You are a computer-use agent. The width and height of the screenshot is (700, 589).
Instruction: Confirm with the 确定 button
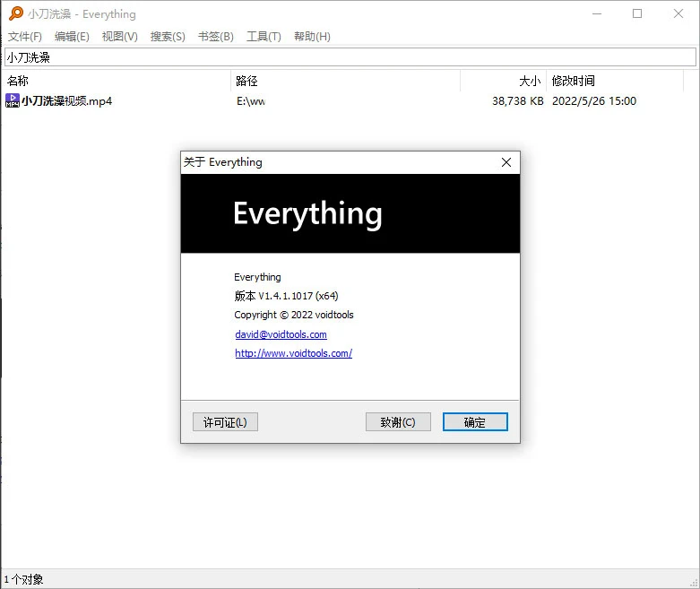(x=475, y=422)
